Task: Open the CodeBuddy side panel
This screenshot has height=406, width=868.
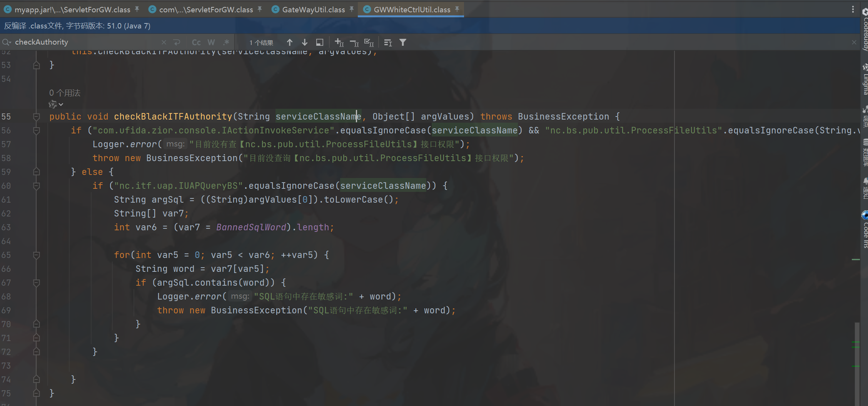Action: (x=865, y=31)
